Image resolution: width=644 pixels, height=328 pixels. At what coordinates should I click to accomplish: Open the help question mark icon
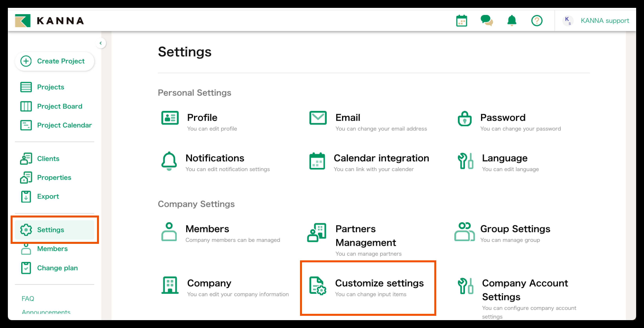tap(537, 20)
